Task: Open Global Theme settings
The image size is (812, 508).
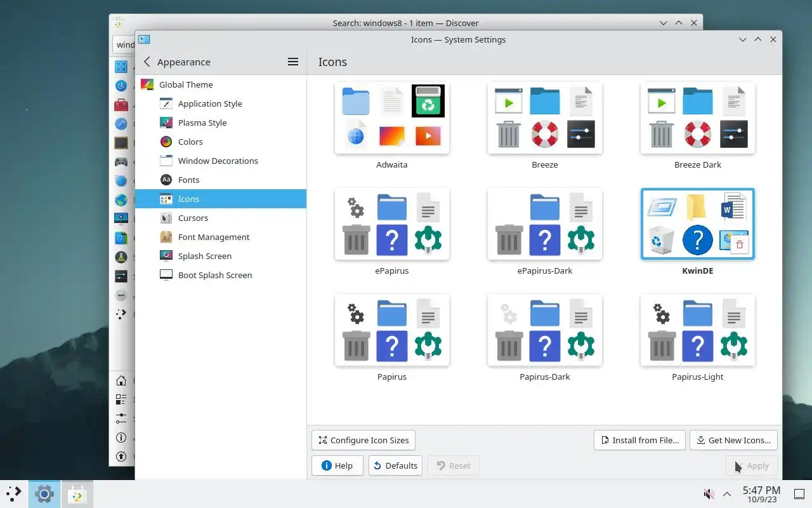Action: coord(221,84)
